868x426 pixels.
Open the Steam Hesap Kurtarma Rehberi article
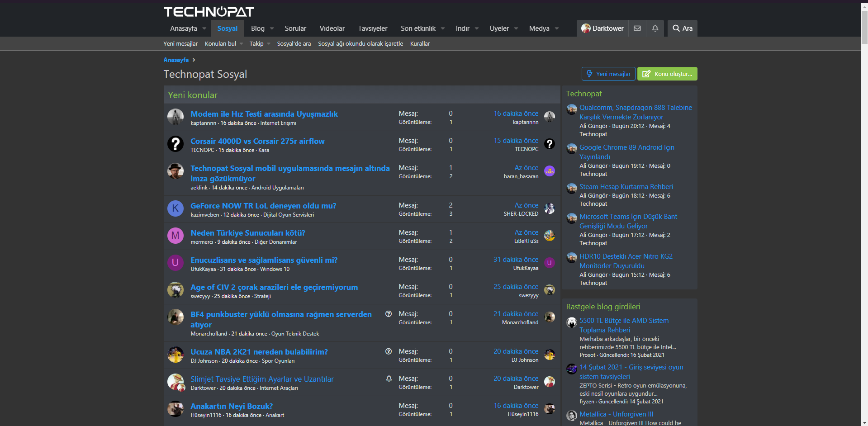(626, 186)
